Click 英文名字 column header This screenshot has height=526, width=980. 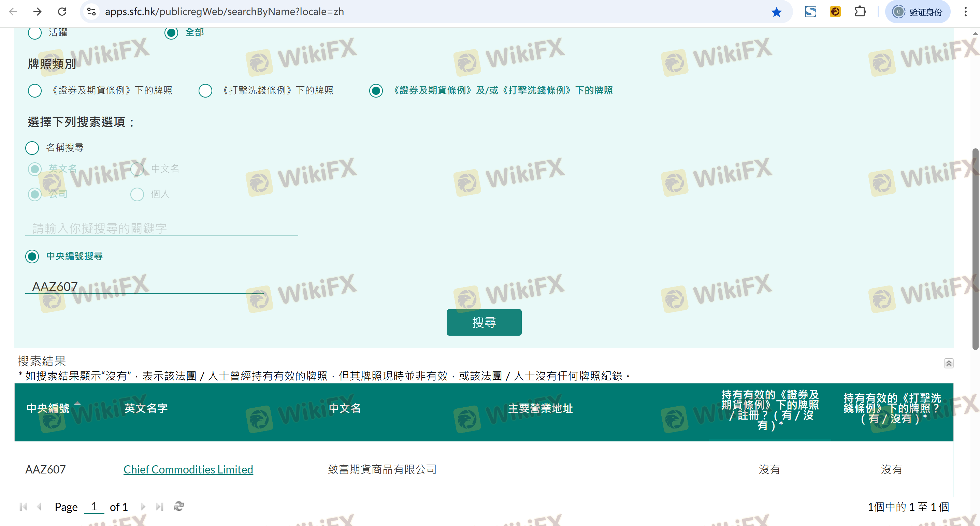pyautogui.click(x=146, y=408)
